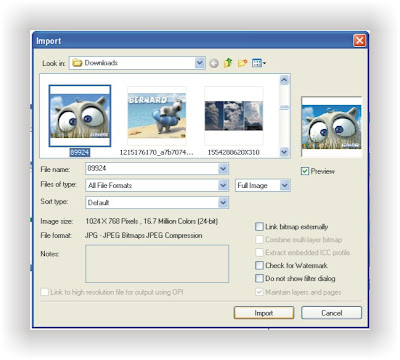Toggle the Preview checkbox
Screen dimensions: 400x360
pos(305,171)
